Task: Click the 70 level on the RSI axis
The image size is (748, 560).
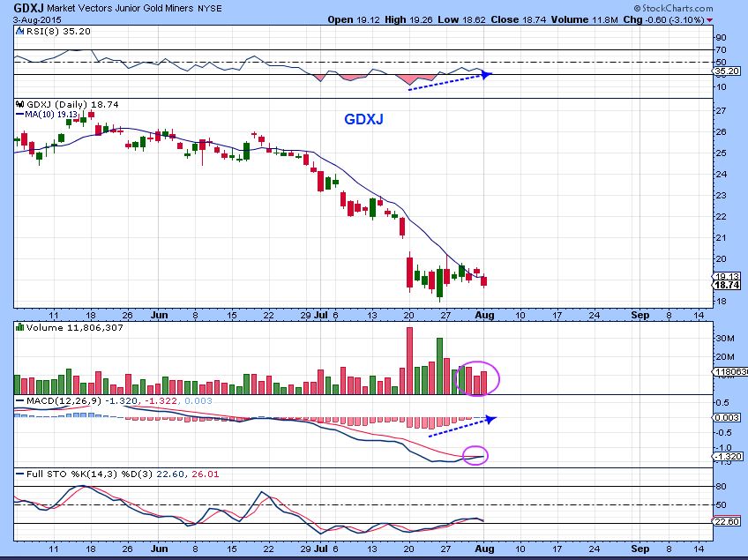Action: tap(722, 49)
